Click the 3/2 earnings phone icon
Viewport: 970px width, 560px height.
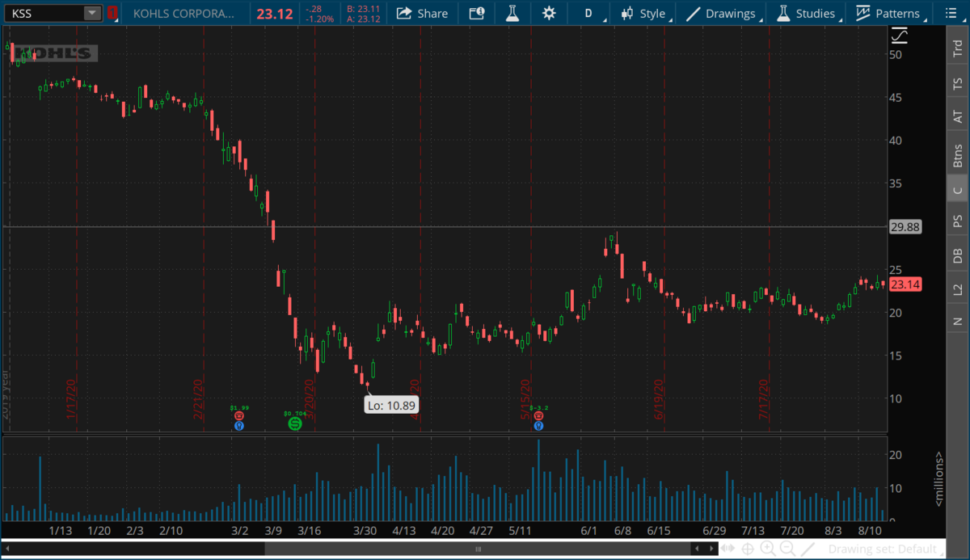click(x=238, y=415)
